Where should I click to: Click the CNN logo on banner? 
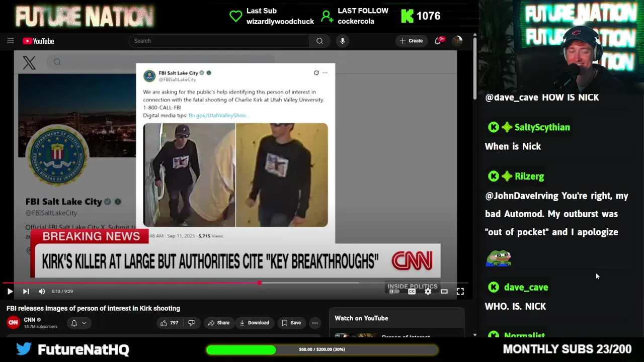point(412,260)
